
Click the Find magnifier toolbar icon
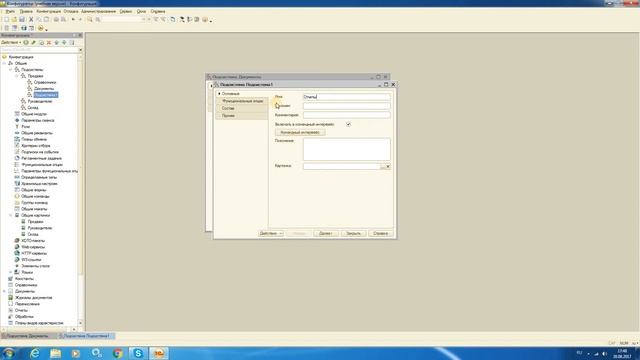coord(90,19)
